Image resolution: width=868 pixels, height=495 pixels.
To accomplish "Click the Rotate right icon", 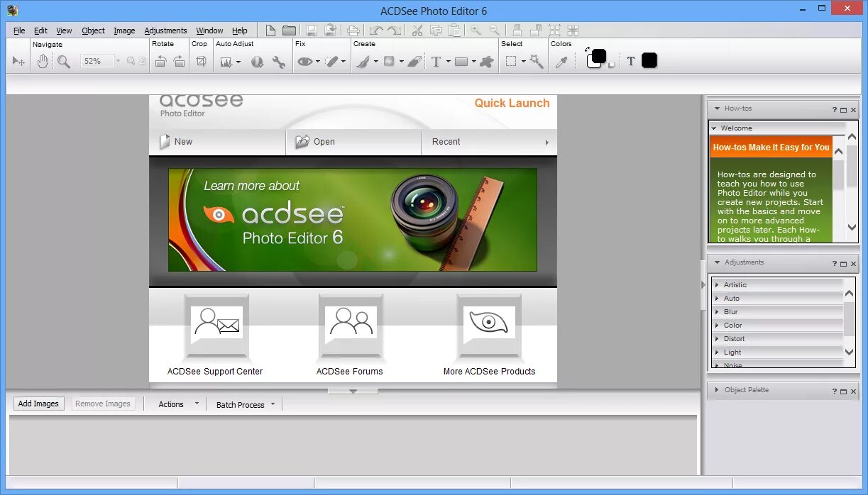I will [179, 62].
